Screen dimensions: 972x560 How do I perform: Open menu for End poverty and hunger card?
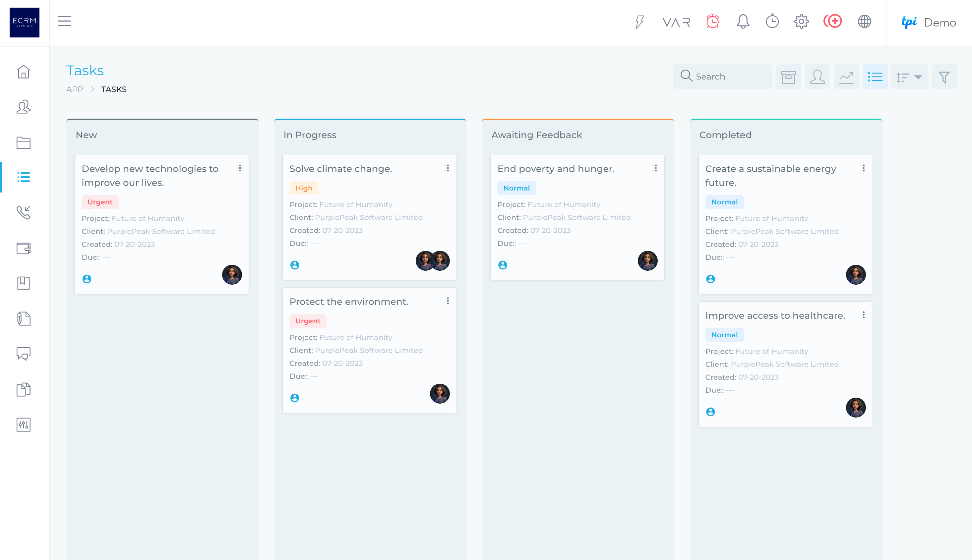[x=656, y=168]
